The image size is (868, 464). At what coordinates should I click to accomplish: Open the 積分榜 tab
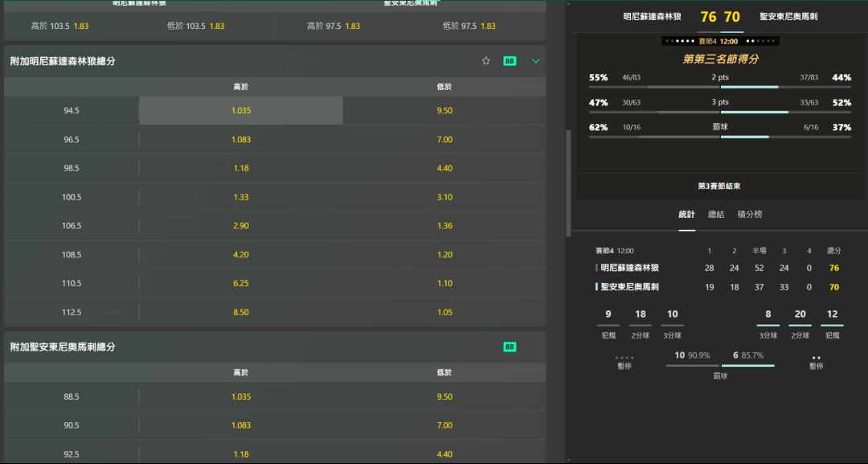(x=750, y=214)
